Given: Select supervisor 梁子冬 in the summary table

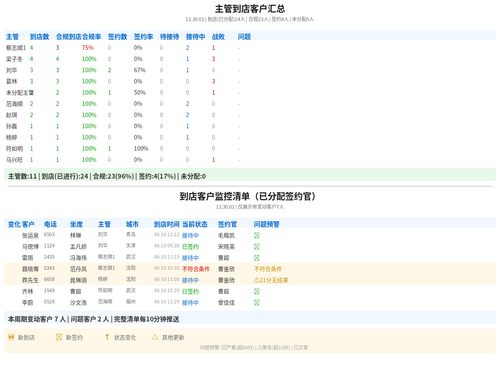Looking at the screenshot, I should pos(14,59).
